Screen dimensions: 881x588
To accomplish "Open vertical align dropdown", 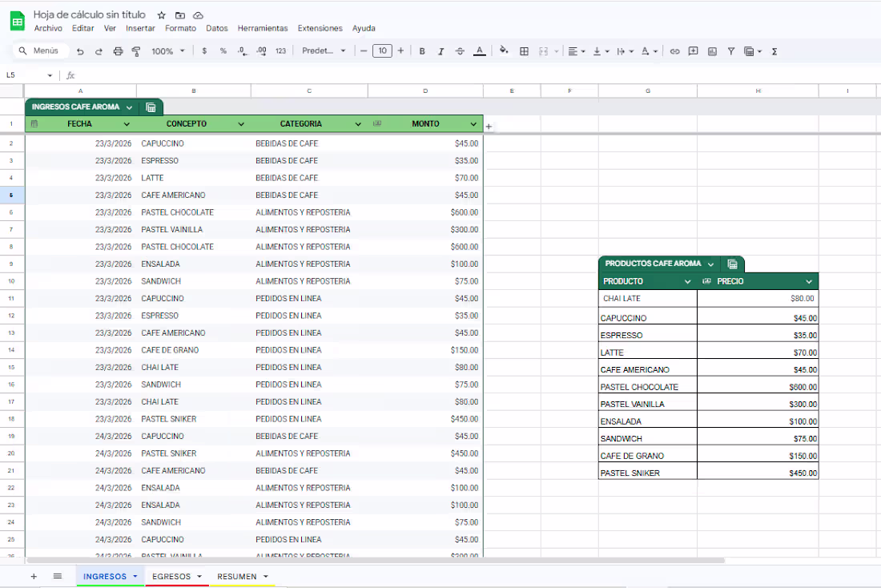I will (601, 51).
